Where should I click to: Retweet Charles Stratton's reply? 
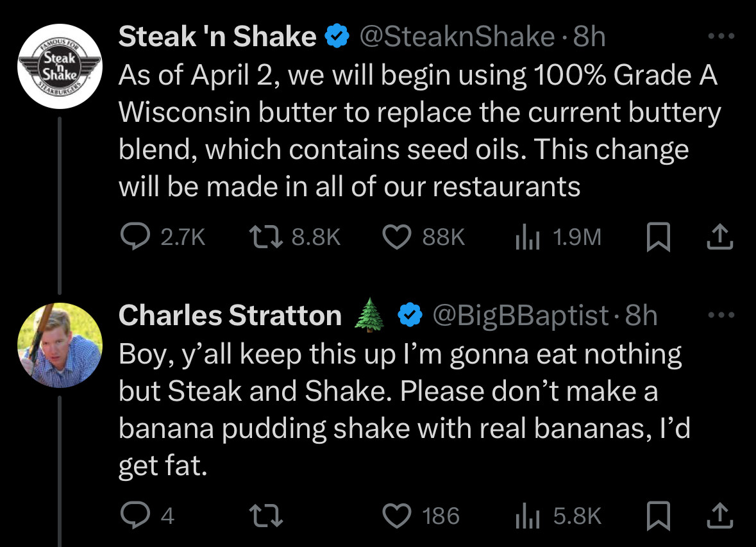pos(265,516)
